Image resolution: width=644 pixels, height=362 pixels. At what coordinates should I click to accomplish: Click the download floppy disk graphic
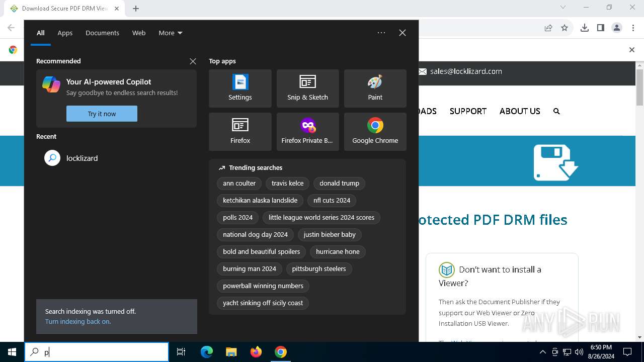tap(555, 162)
